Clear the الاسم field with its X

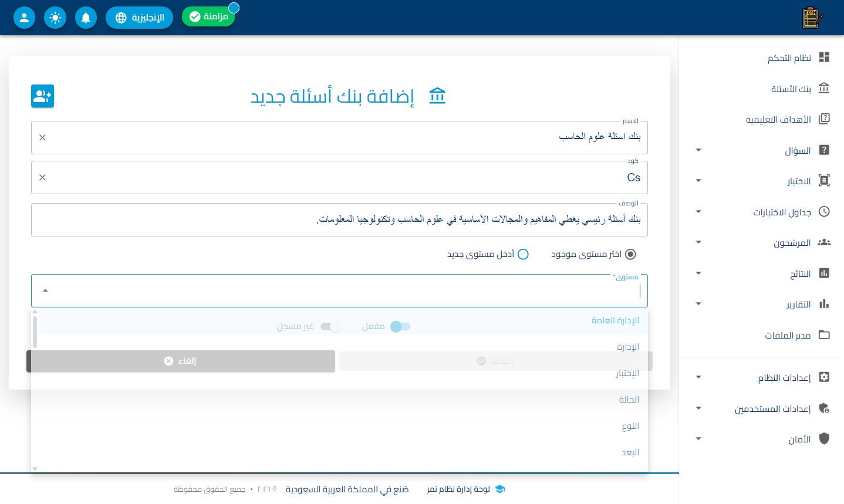click(x=42, y=137)
